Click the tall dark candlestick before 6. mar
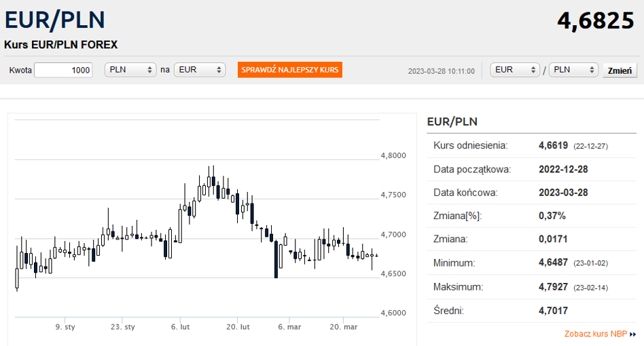This screenshot has width=644, height=346. 276,259
